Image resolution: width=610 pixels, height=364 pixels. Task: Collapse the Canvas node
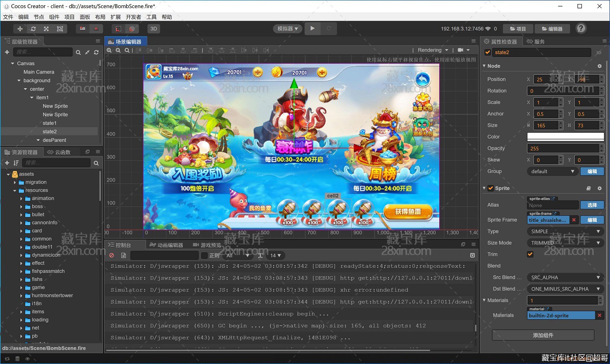tap(13, 64)
